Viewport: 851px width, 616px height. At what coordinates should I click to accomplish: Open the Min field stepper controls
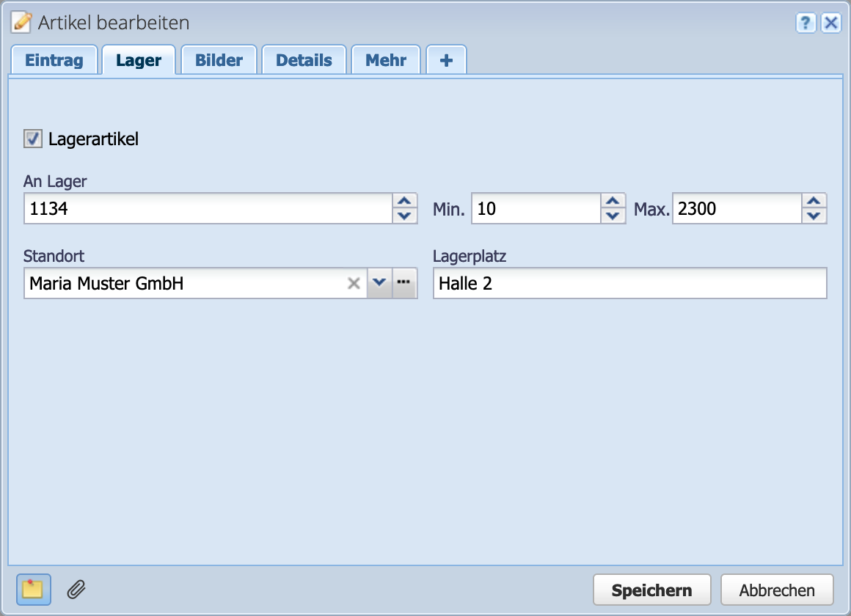614,208
